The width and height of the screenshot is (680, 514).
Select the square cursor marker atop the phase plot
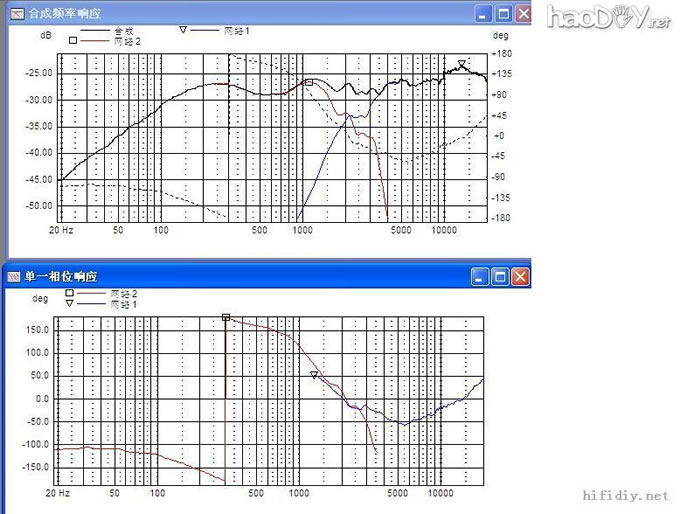coord(226,317)
